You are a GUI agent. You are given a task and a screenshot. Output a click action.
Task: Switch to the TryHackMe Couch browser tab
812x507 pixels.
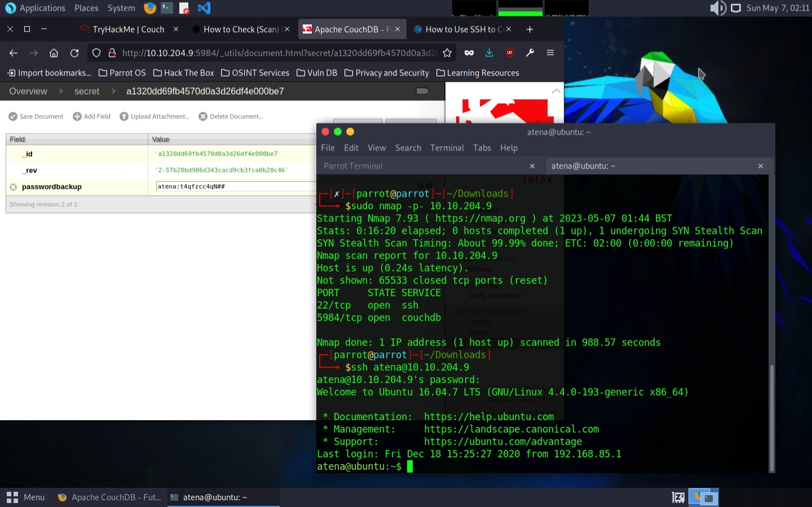pos(128,29)
